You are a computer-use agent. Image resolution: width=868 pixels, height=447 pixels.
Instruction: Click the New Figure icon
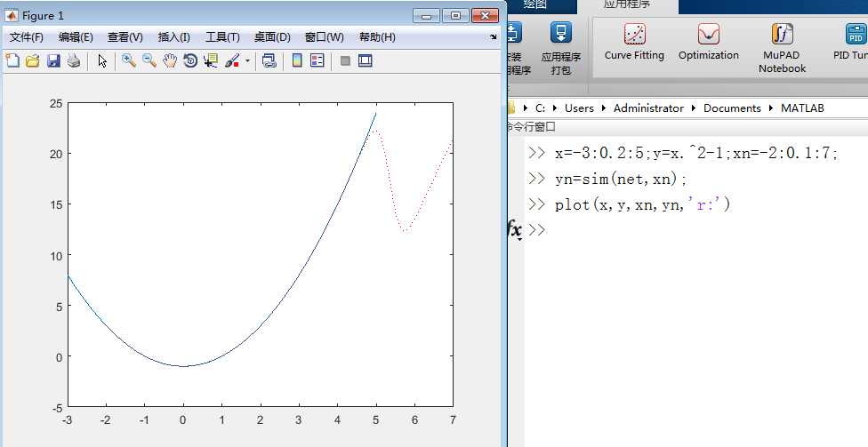12,60
